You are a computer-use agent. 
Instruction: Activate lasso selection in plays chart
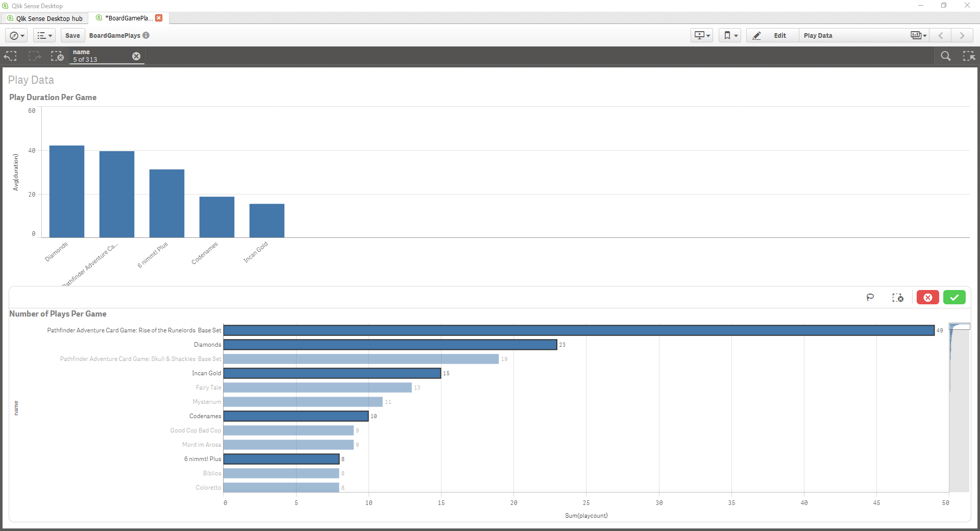click(870, 297)
